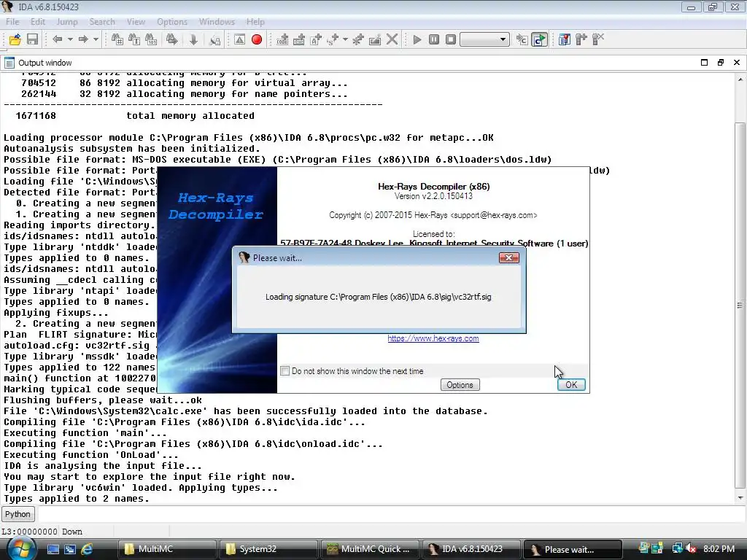Click the Open file toolbar icon
This screenshot has height=560, width=747.
15,39
